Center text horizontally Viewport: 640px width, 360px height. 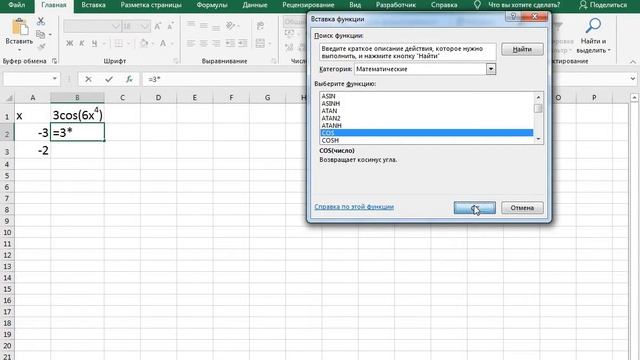click(x=203, y=43)
